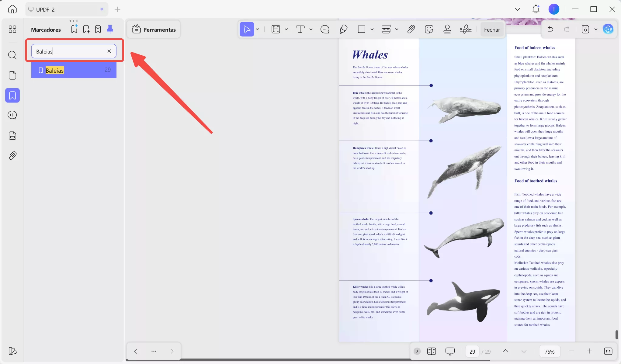The image size is (621, 364).
Task: Open the save options dropdown arrow
Action: tap(596, 29)
